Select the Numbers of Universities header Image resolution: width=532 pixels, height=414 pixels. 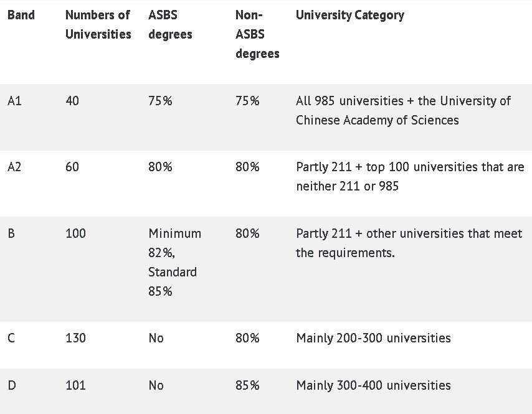pos(98,24)
